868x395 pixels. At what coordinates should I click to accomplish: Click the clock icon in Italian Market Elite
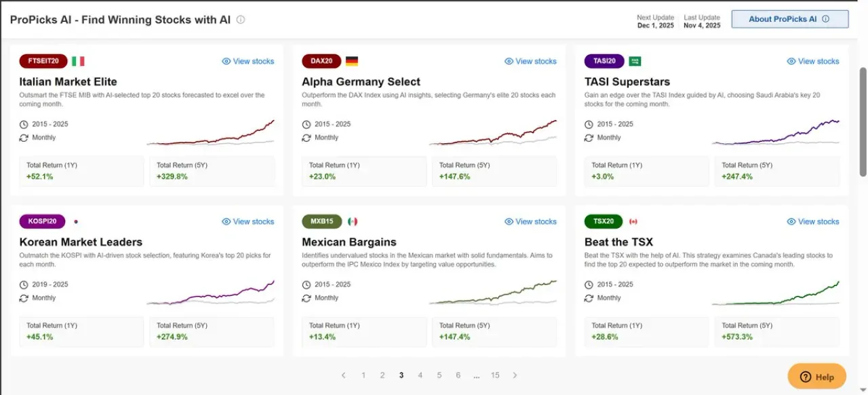point(24,124)
